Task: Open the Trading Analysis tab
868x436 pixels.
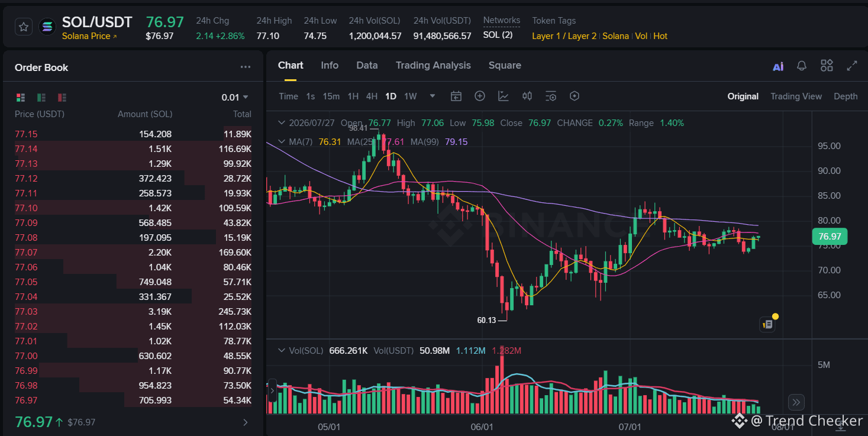Action: (x=433, y=66)
